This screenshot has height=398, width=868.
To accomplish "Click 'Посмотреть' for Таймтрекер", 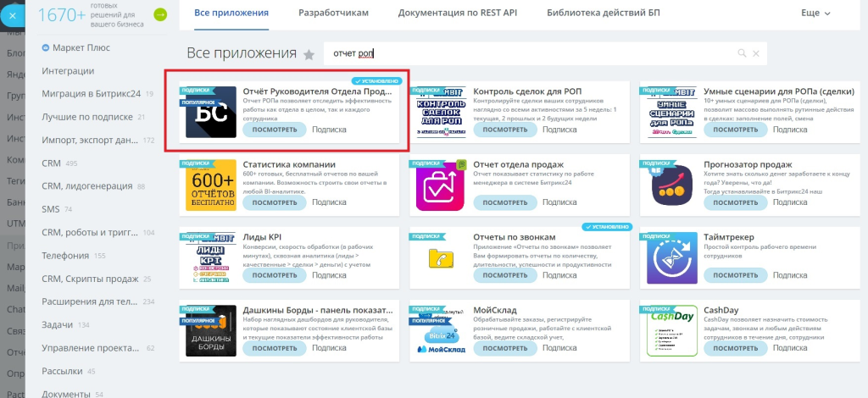I will coord(736,275).
